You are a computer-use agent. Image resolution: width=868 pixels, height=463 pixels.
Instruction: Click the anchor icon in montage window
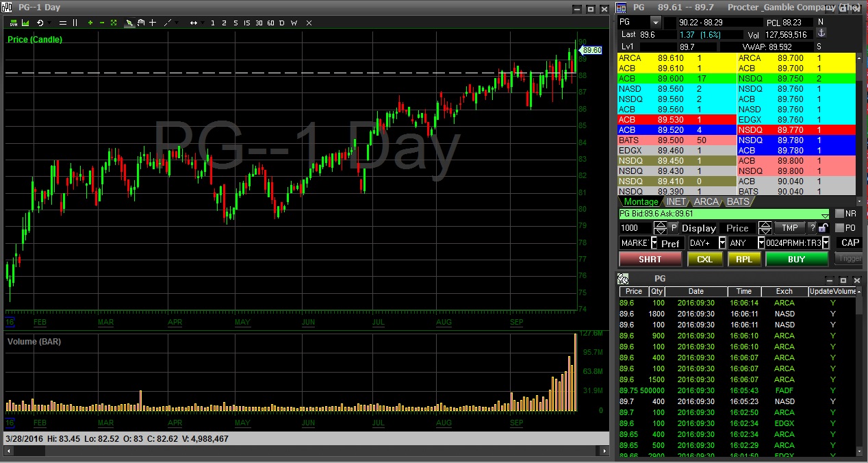pyautogui.click(x=822, y=34)
